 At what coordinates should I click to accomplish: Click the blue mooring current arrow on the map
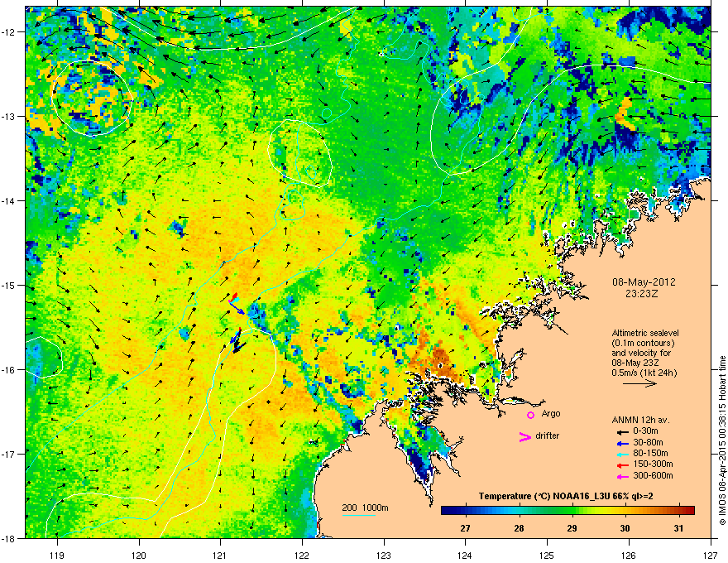(237, 308)
